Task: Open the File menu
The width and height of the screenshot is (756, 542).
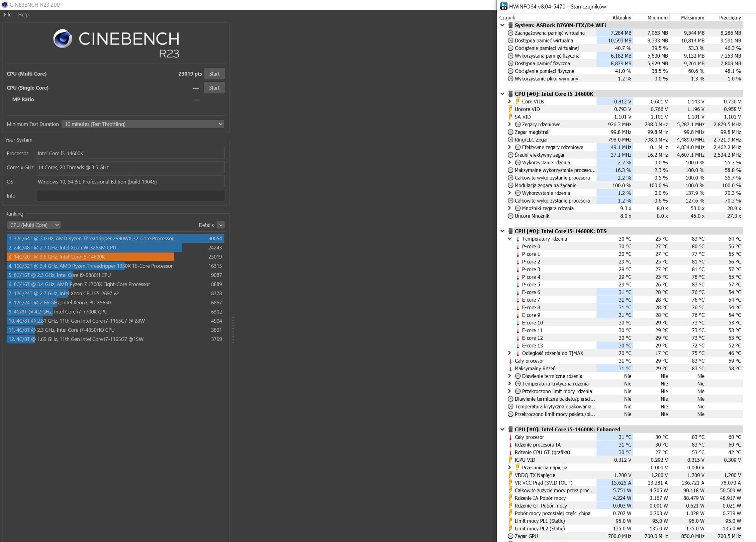Action: [x=8, y=15]
